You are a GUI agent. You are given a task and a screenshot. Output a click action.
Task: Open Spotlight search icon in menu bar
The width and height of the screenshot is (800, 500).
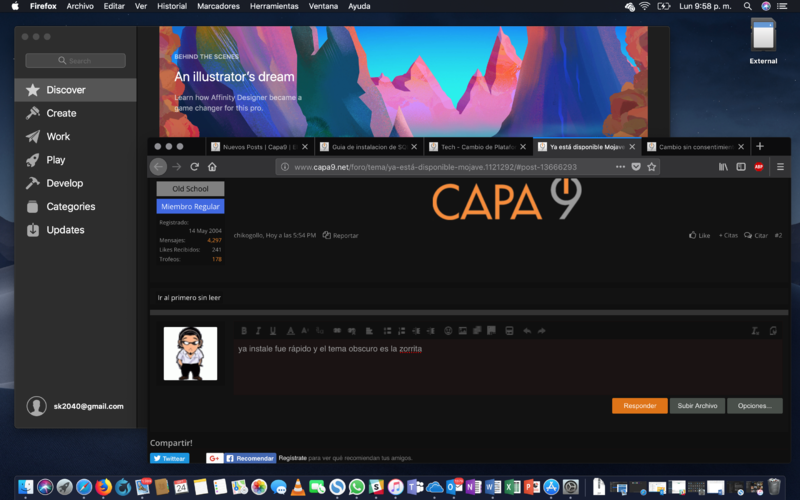click(x=747, y=6)
